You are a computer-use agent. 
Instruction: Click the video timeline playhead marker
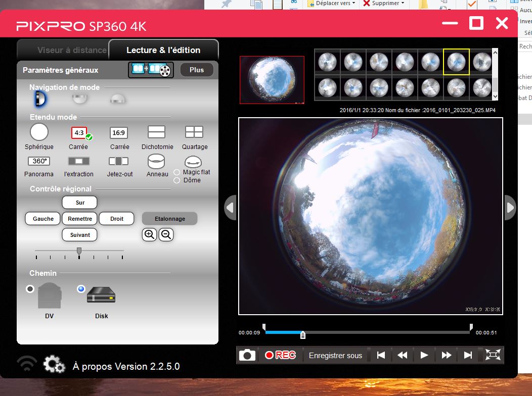[x=303, y=335]
